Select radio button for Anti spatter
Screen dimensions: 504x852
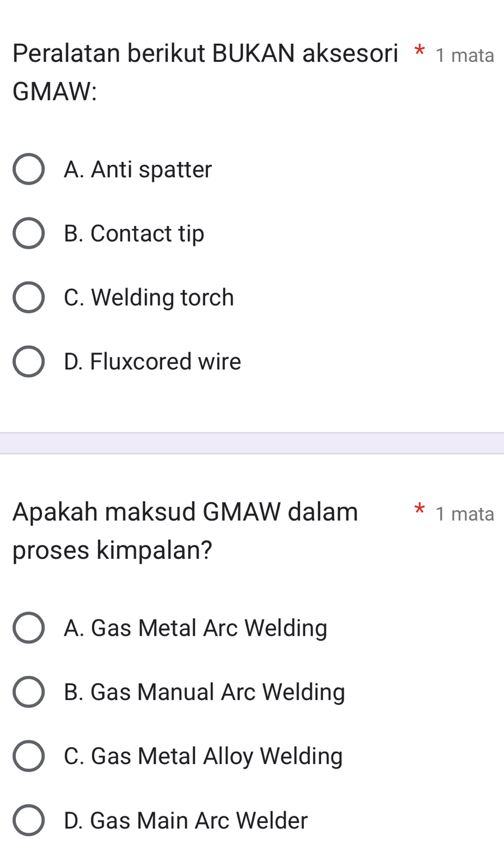click(x=29, y=169)
